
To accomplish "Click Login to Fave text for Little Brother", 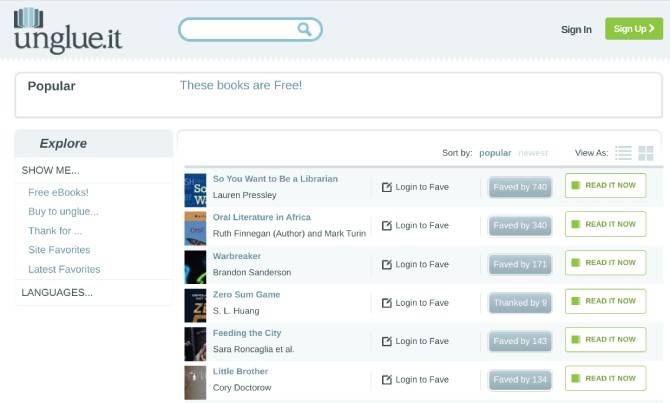I will tap(422, 379).
